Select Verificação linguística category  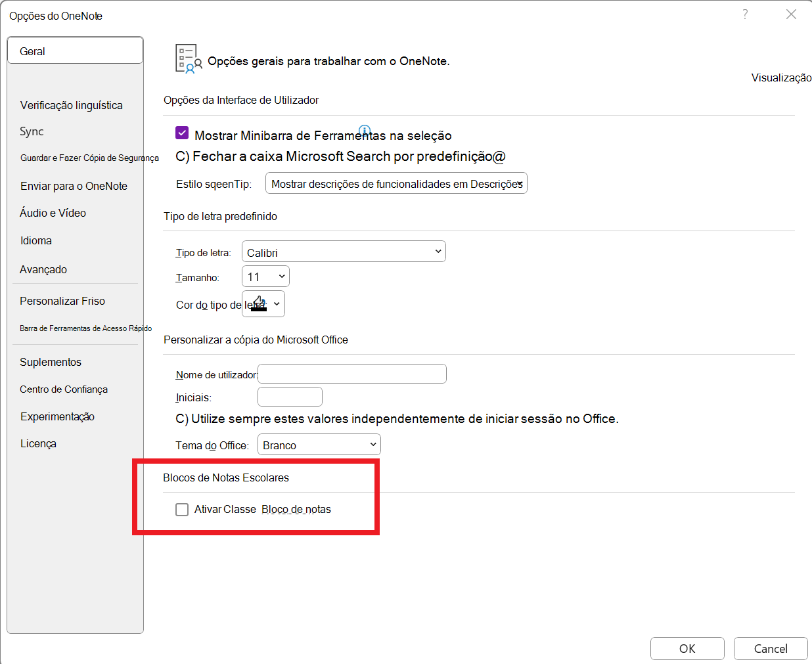[71, 105]
